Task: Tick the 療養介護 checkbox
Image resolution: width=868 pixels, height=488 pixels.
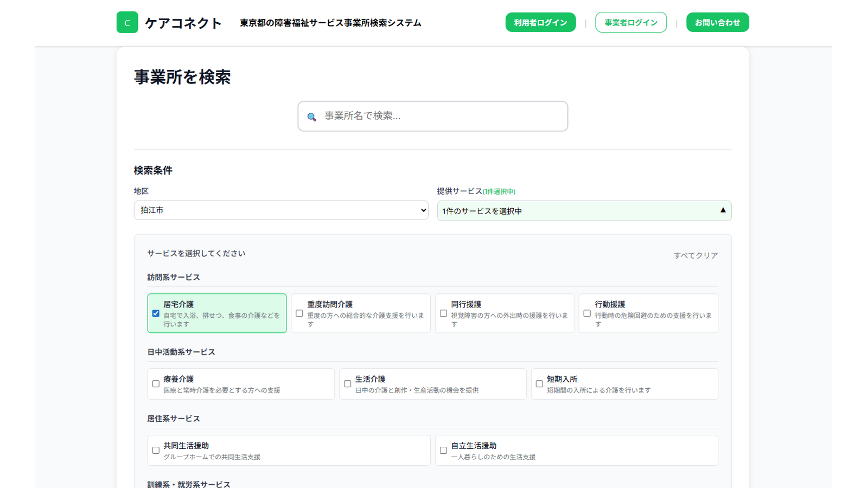Action: [x=156, y=384]
